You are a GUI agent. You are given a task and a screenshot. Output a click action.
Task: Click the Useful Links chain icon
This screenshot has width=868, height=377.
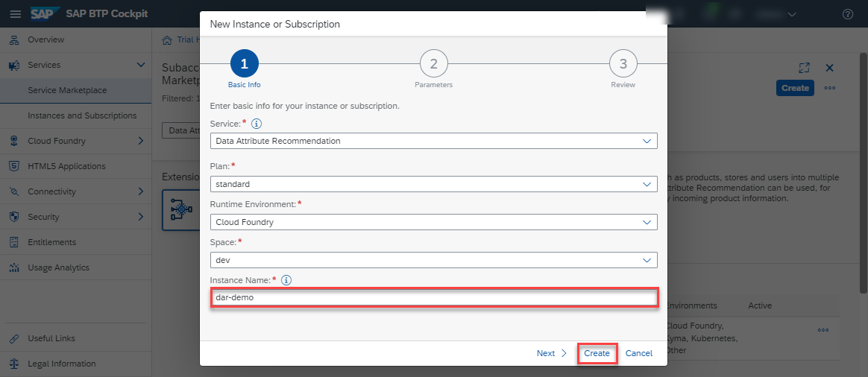pyautogui.click(x=15, y=338)
